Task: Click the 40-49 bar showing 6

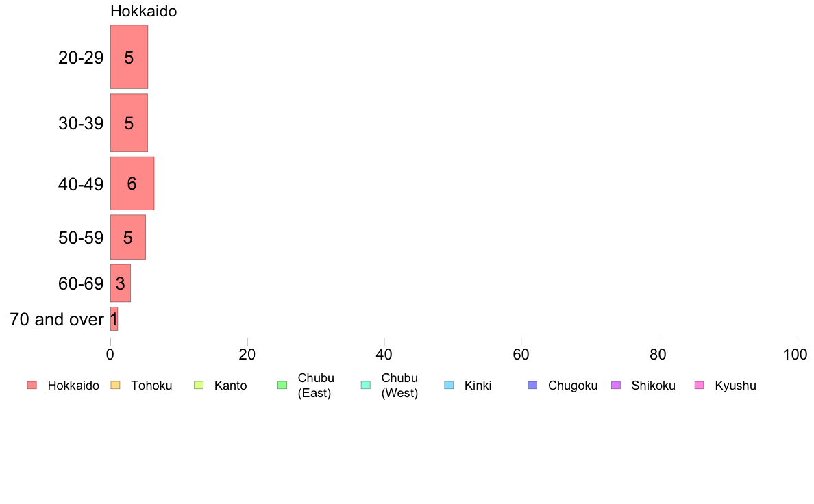Action: pyautogui.click(x=132, y=184)
